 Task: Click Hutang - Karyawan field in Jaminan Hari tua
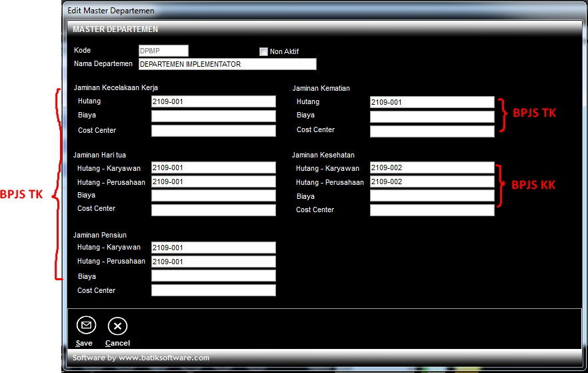[213, 167]
